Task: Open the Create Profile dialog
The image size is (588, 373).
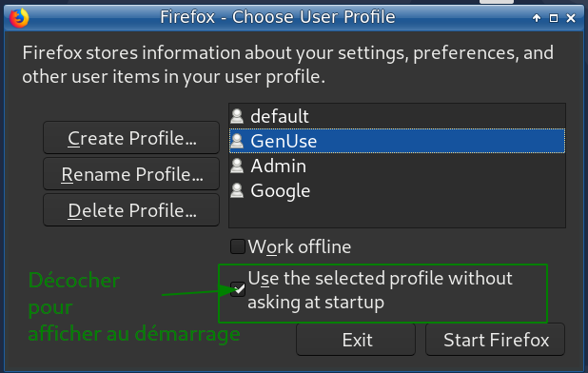Action: 131,138
